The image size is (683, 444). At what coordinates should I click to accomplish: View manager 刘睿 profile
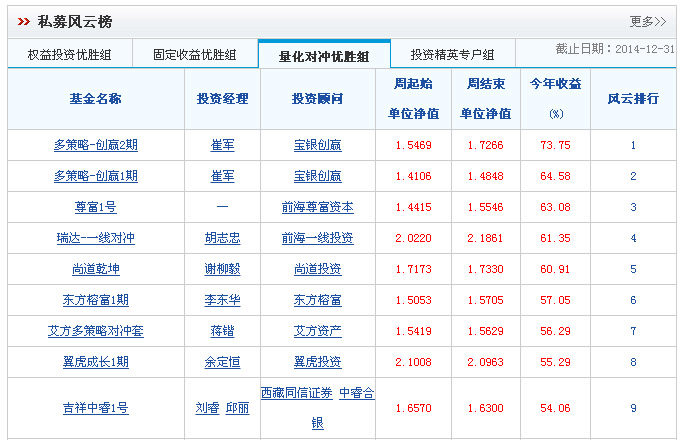coord(207,408)
